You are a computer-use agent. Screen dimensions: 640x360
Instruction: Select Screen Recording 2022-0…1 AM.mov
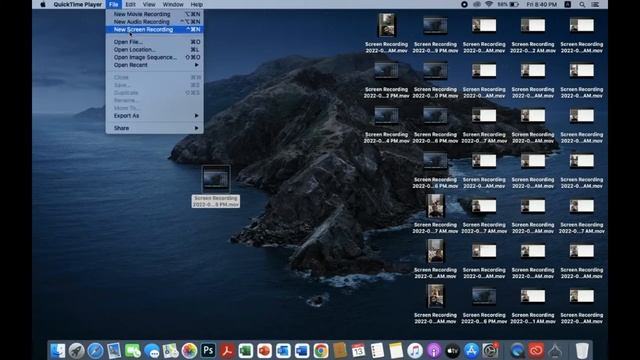pos(533,306)
